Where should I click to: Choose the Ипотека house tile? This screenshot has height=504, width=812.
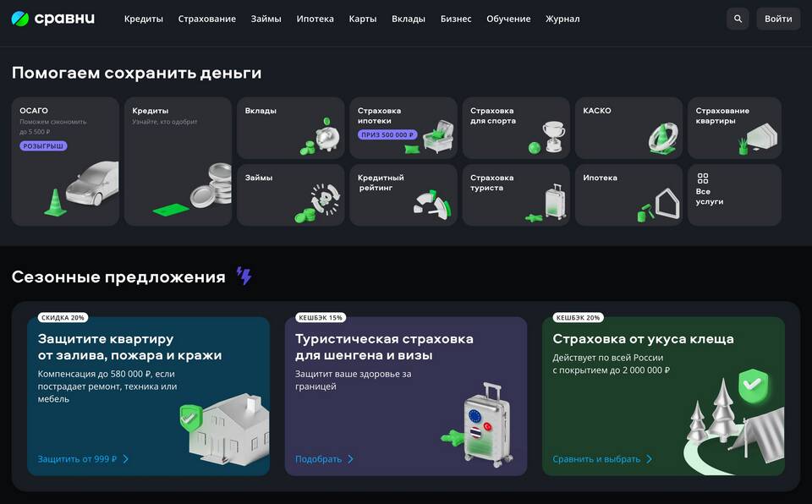pyautogui.click(x=628, y=194)
